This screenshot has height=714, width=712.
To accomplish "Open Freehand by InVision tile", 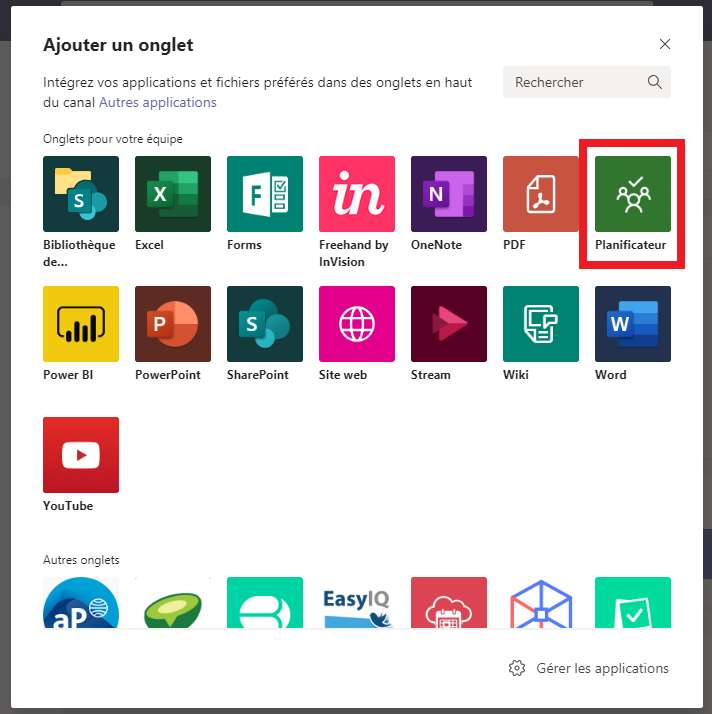I will click(x=357, y=194).
